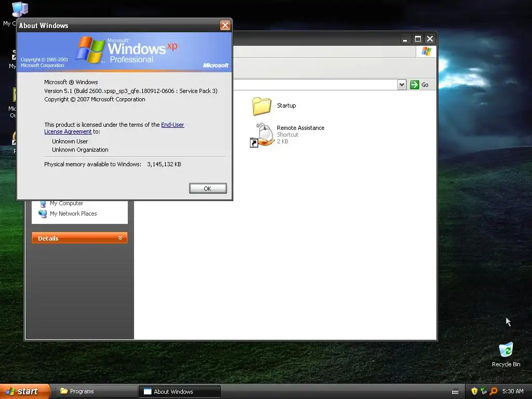
Task: Click the security shield tray icon
Action: (474, 391)
